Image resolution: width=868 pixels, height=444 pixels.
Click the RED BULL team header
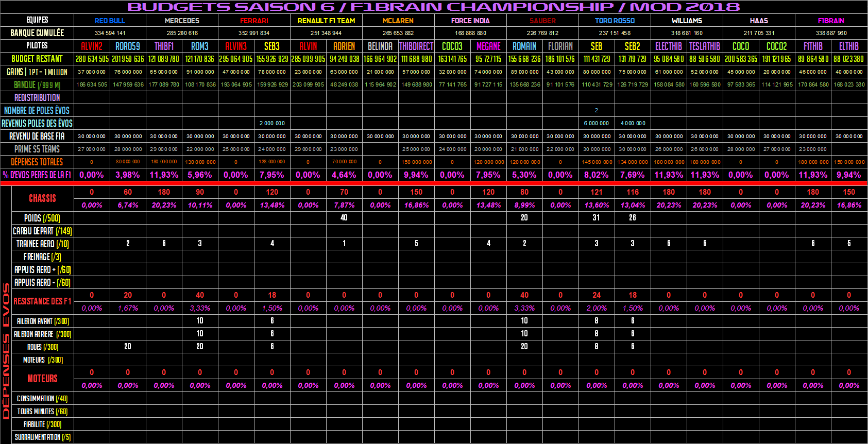[x=110, y=21]
